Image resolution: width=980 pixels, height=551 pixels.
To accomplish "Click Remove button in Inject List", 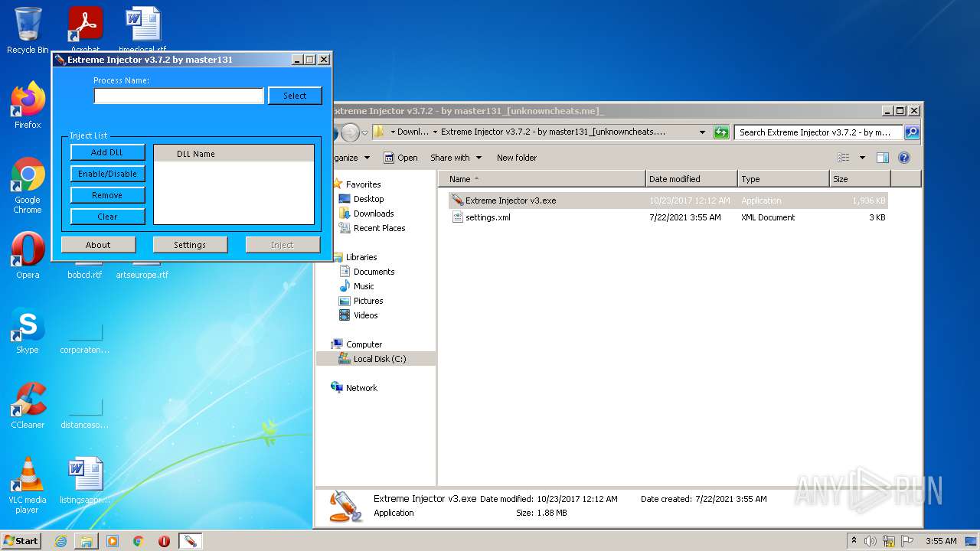I will 107,195.
